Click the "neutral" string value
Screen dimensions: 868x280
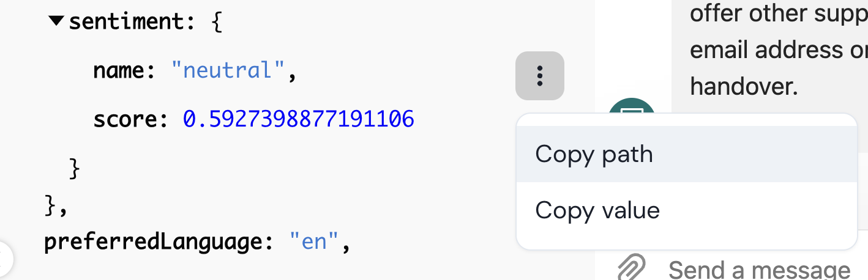[226, 72]
